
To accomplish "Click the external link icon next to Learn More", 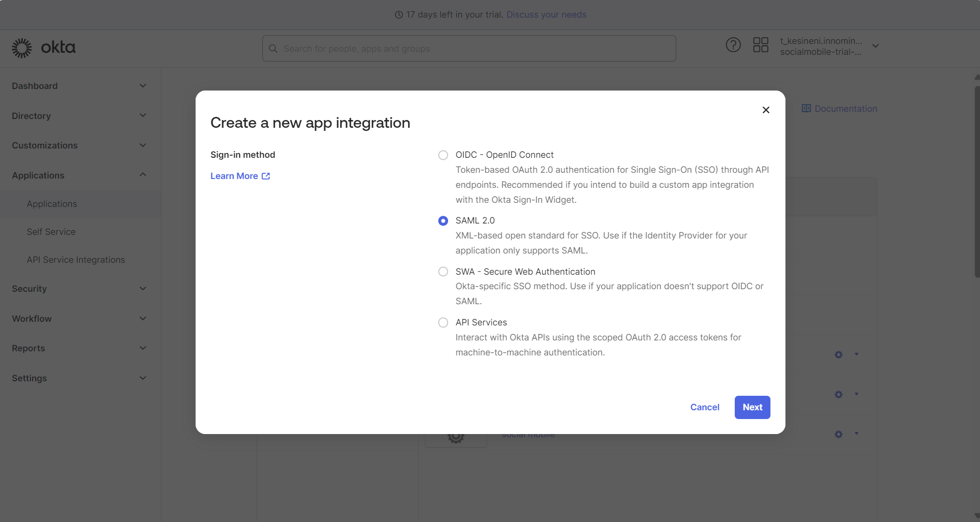I will [x=265, y=176].
